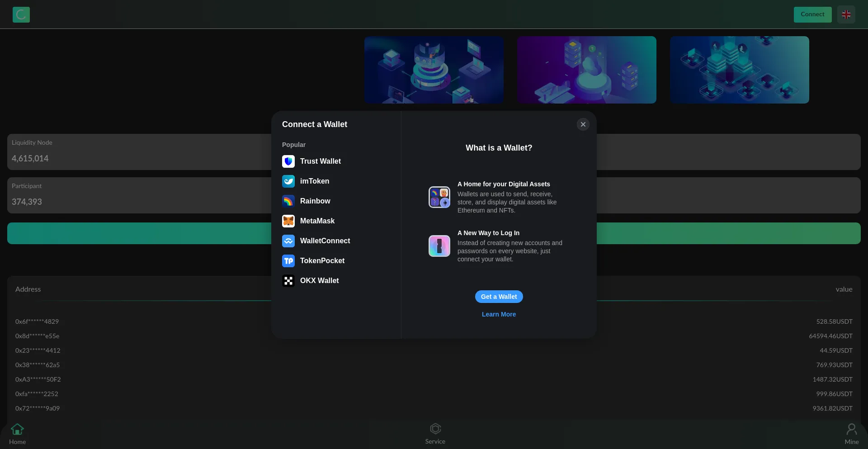Open the third teal banner thumbnail
The width and height of the screenshot is (868, 449).
pyautogui.click(x=740, y=70)
